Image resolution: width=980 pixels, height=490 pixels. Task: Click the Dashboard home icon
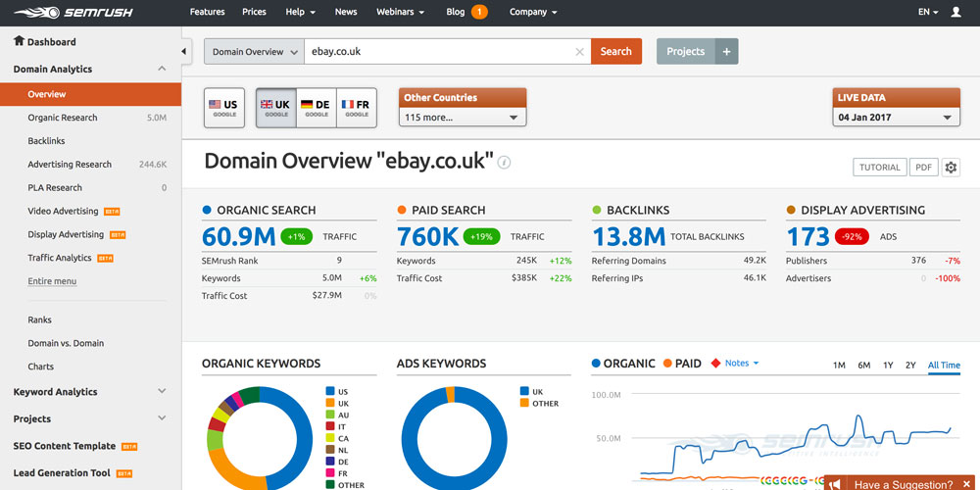point(19,41)
